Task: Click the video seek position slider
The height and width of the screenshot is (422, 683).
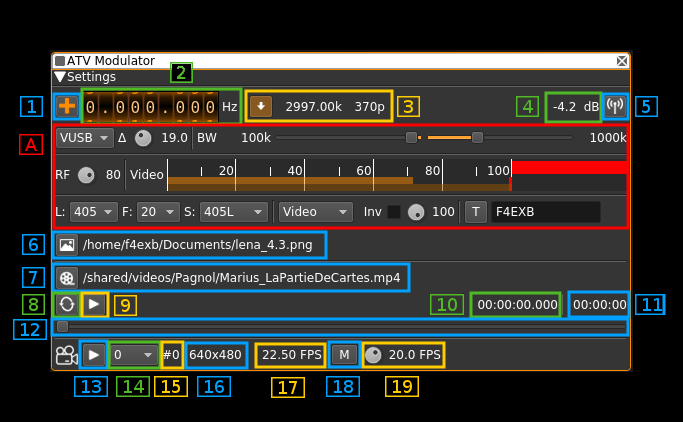Action: 340,327
